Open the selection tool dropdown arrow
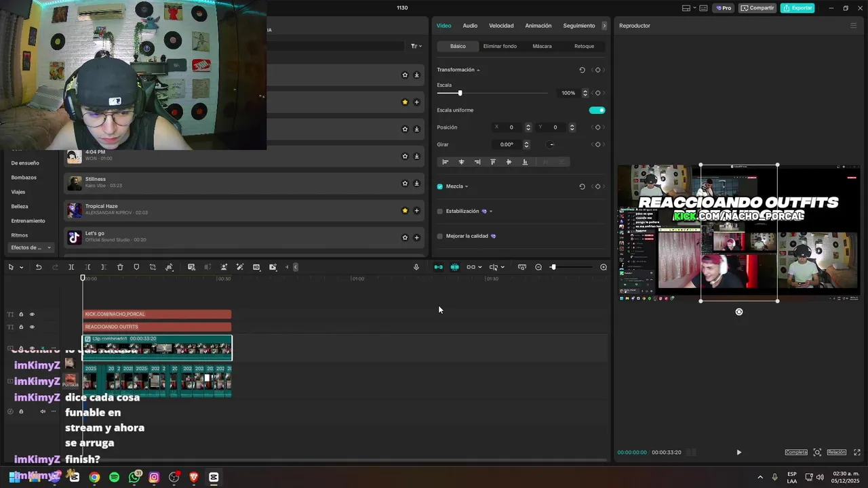The width and height of the screenshot is (868, 488). pos(22,267)
